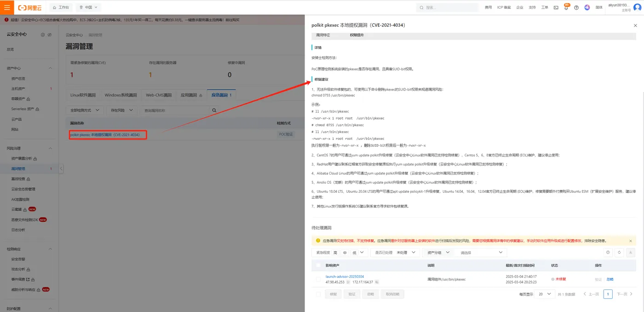Click the 查询漏洞名称 search field

175,110
